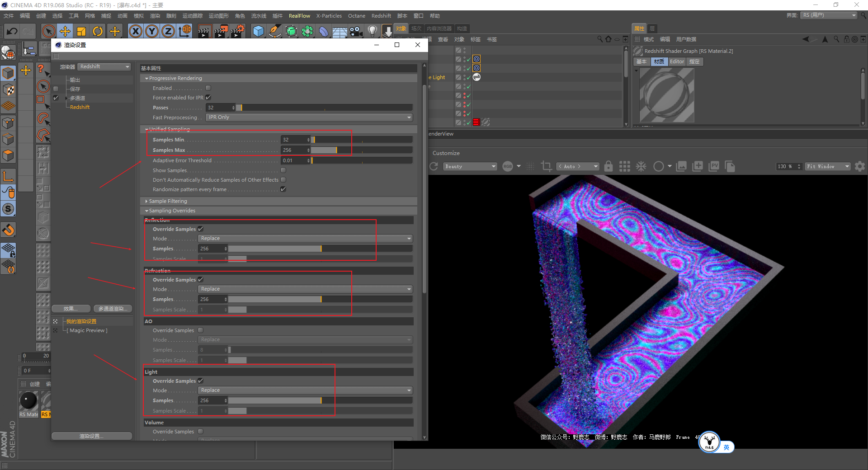
Task: Click the Samples Max slider
Action: (361, 150)
